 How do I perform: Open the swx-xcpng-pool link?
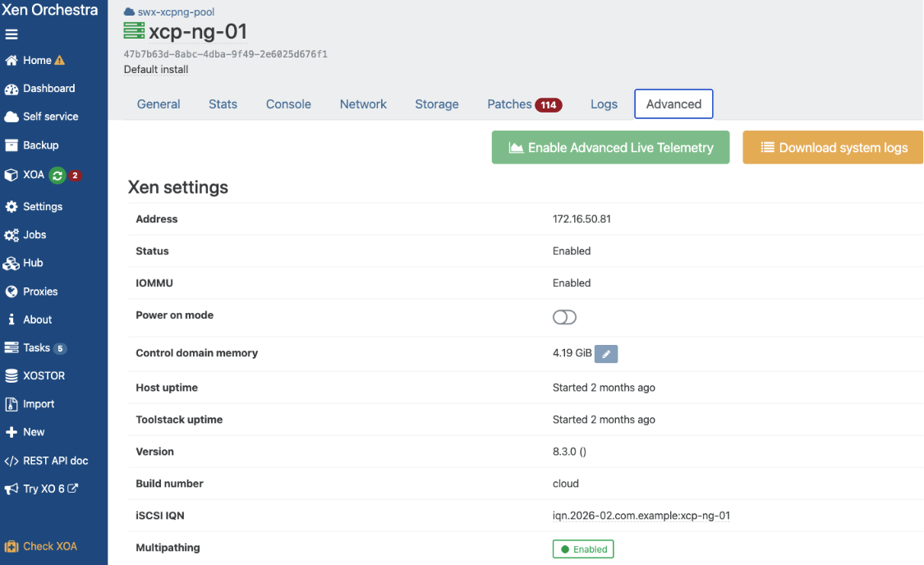176,11
